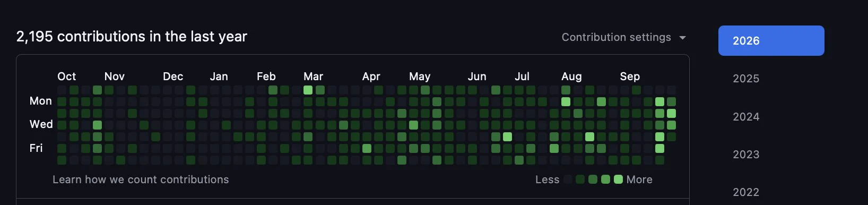Click the Oct month label

pos(66,76)
